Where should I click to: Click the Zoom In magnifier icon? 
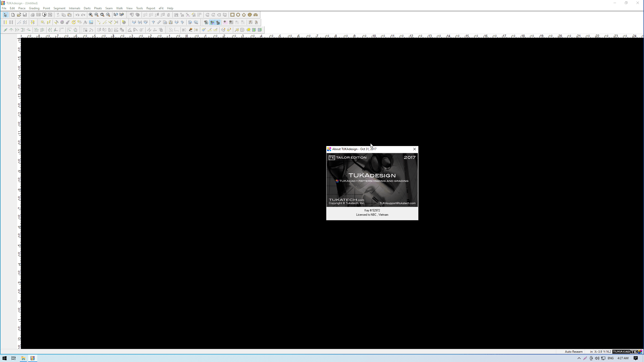coord(91,15)
